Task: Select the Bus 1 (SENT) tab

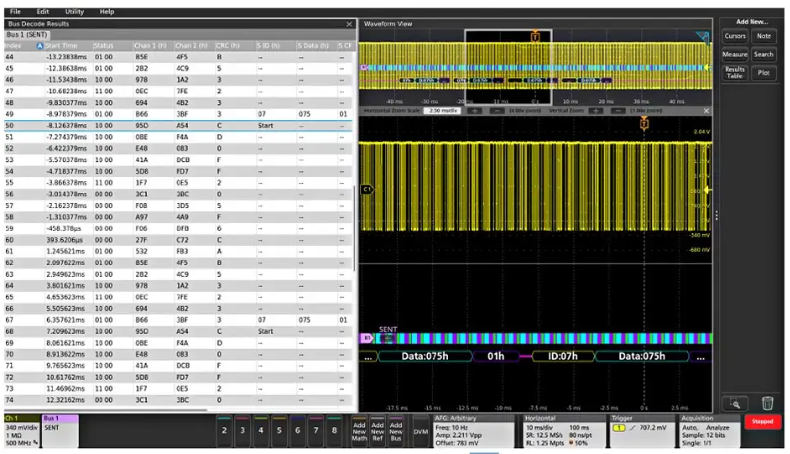Action: [x=27, y=35]
